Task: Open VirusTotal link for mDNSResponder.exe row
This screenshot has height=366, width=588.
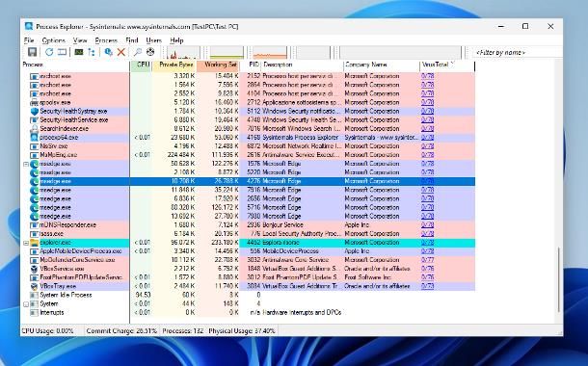Action: pos(427,225)
